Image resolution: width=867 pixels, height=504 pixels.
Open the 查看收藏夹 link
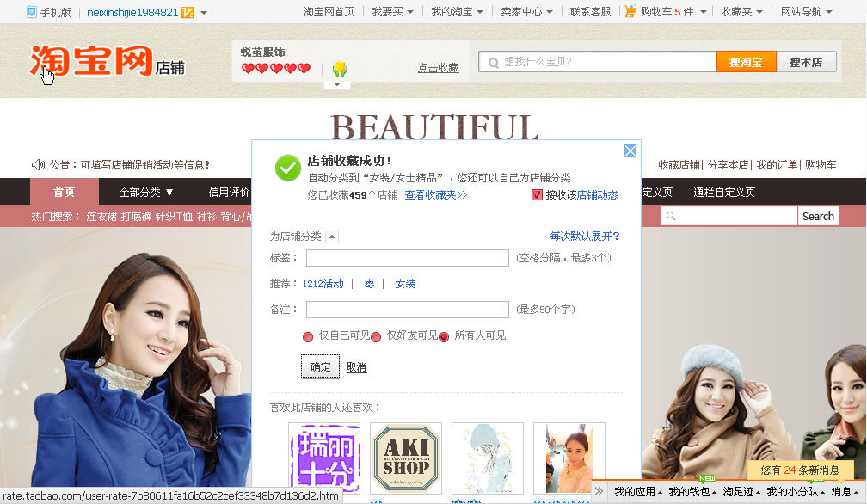[x=436, y=194]
